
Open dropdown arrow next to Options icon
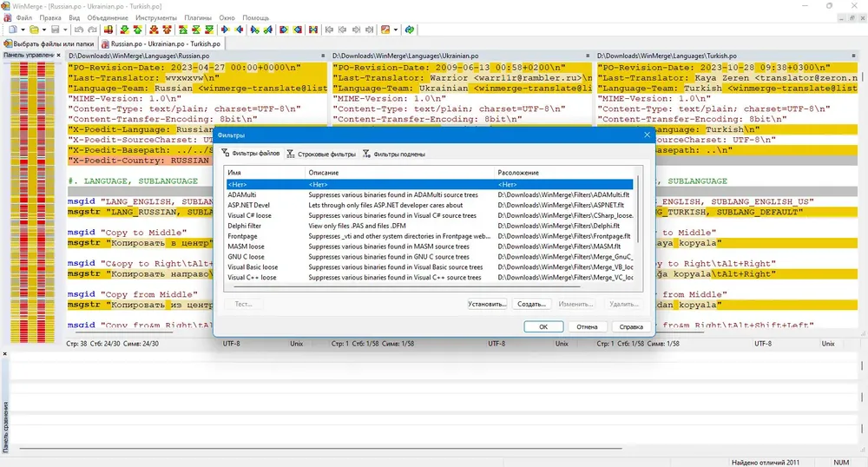[x=396, y=30]
